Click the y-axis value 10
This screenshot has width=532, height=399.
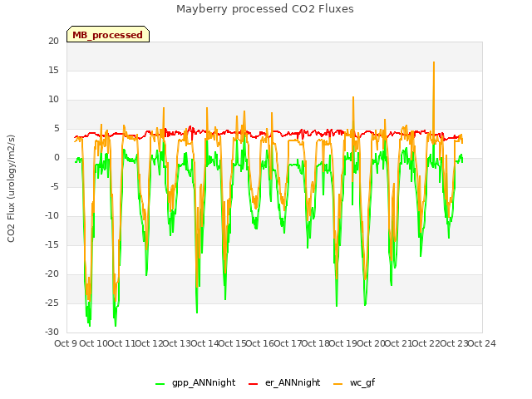(53, 100)
